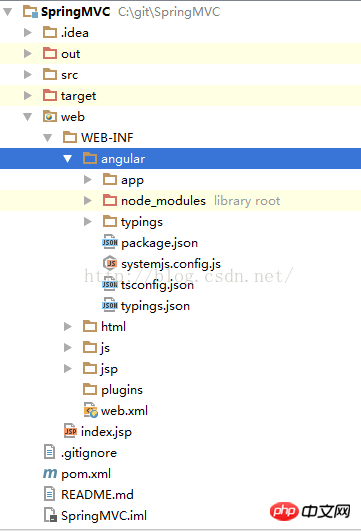The width and height of the screenshot is (361, 531).
Task: Click the .gitignore text file icon
Action: (x=50, y=452)
